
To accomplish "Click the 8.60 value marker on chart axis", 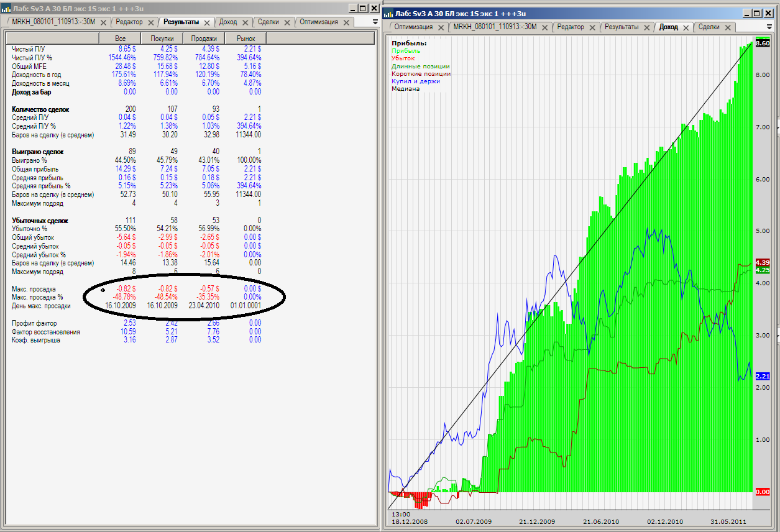I will pos(763,44).
